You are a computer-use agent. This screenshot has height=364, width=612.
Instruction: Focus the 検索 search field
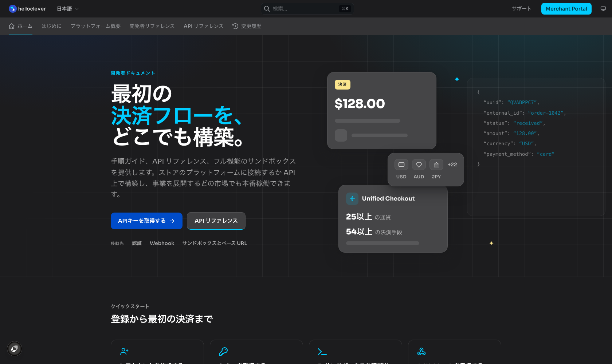tap(307, 9)
